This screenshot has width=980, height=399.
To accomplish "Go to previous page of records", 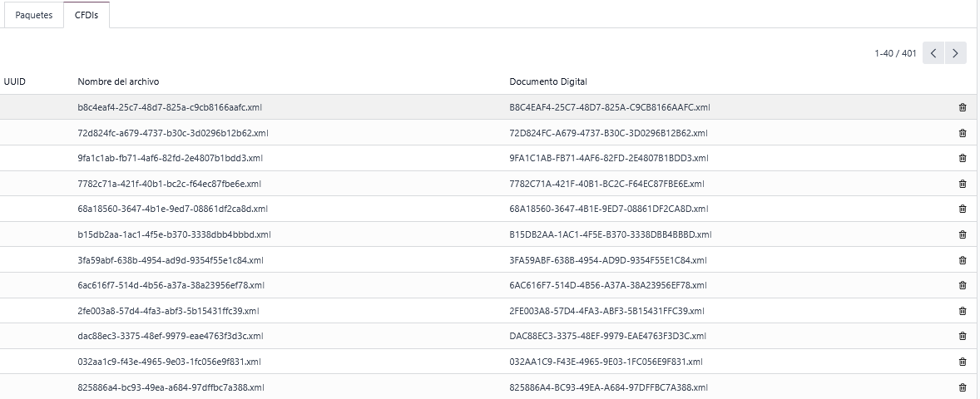I will pos(933,53).
